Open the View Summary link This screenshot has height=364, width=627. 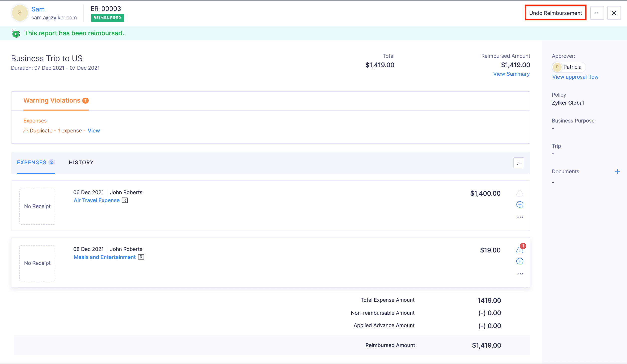(511, 74)
